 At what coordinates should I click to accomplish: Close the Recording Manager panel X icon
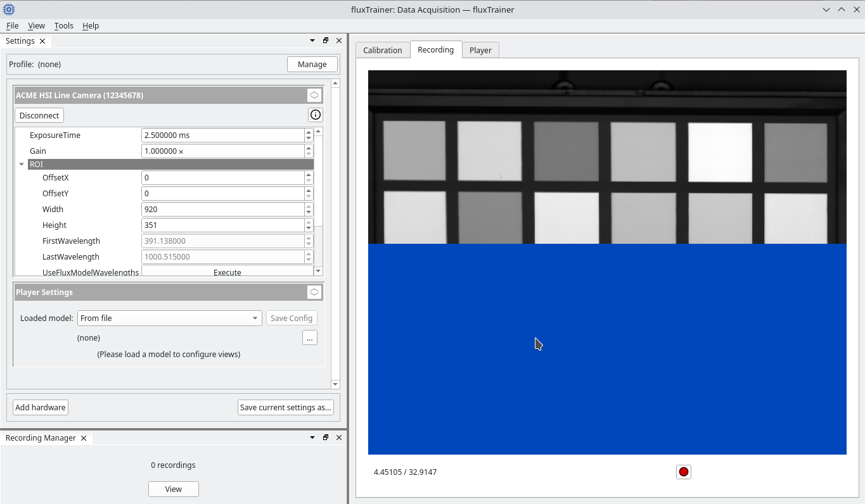click(x=339, y=438)
